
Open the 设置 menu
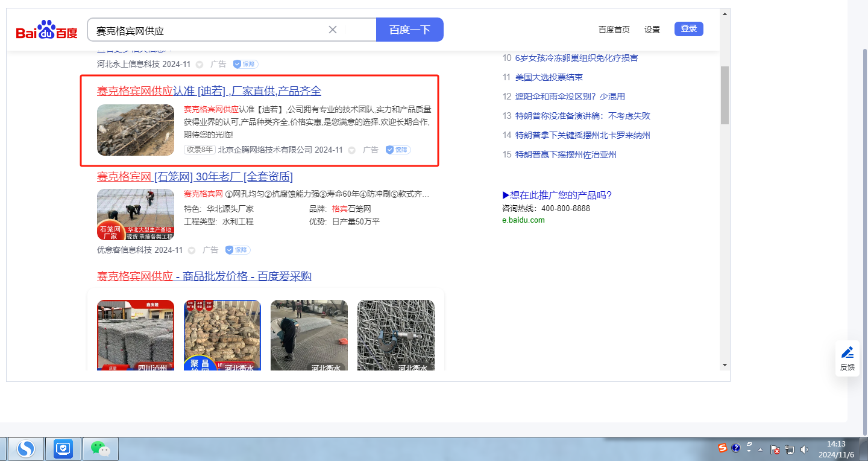coord(652,30)
